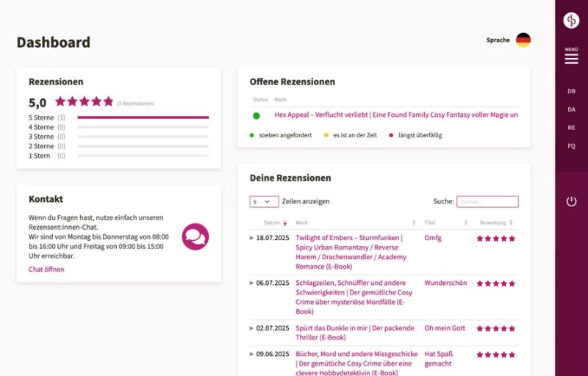
Task: Open the Hex Appeal – Verflucht verliebt link
Action: 396,115
